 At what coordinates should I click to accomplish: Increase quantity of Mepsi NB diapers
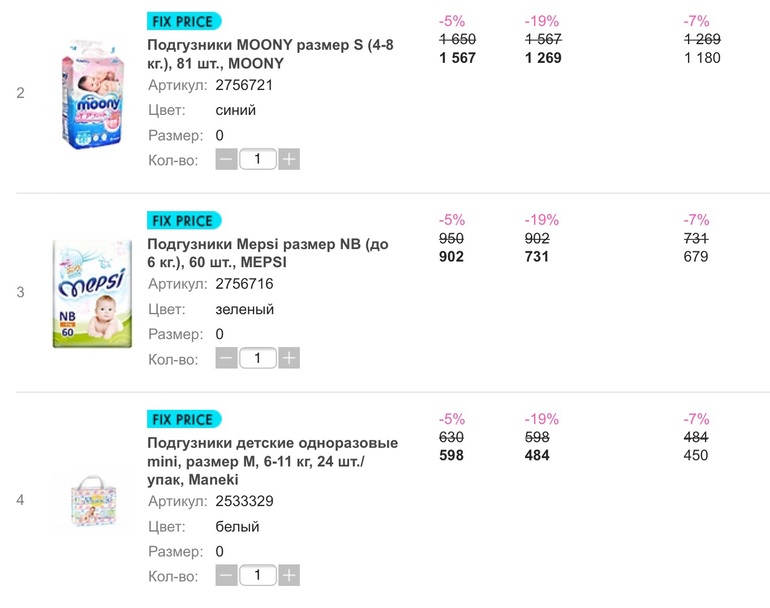(289, 358)
